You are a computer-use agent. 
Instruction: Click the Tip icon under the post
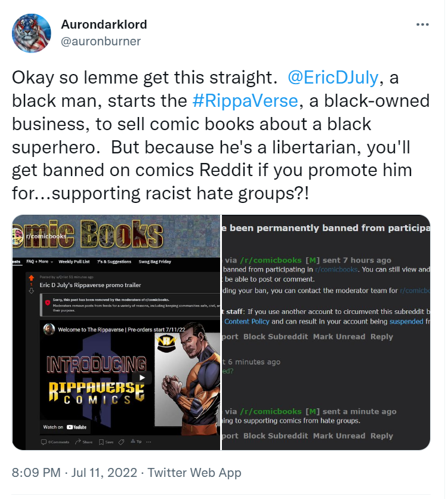(x=133, y=441)
